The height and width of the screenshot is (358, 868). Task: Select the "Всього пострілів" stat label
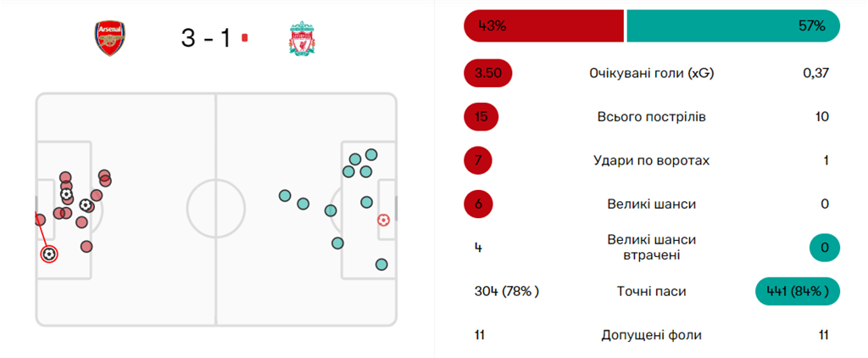point(651,117)
